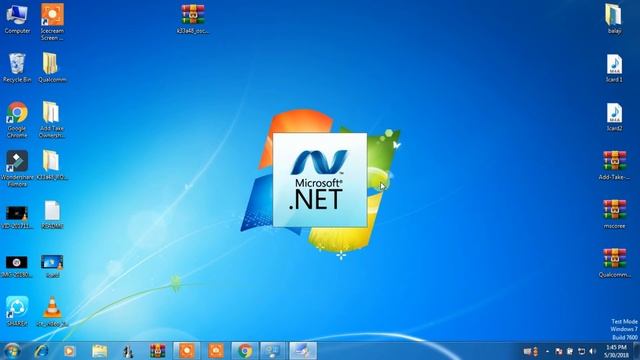Select the Qualcomm folder on desktop left

point(52,68)
